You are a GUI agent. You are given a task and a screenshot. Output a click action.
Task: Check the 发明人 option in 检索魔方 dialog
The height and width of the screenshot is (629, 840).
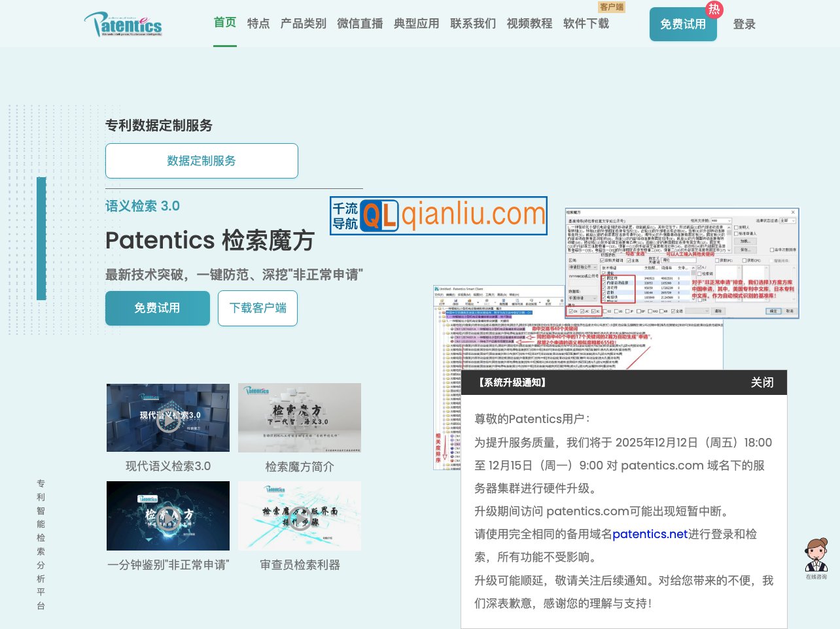(x=735, y=228)
